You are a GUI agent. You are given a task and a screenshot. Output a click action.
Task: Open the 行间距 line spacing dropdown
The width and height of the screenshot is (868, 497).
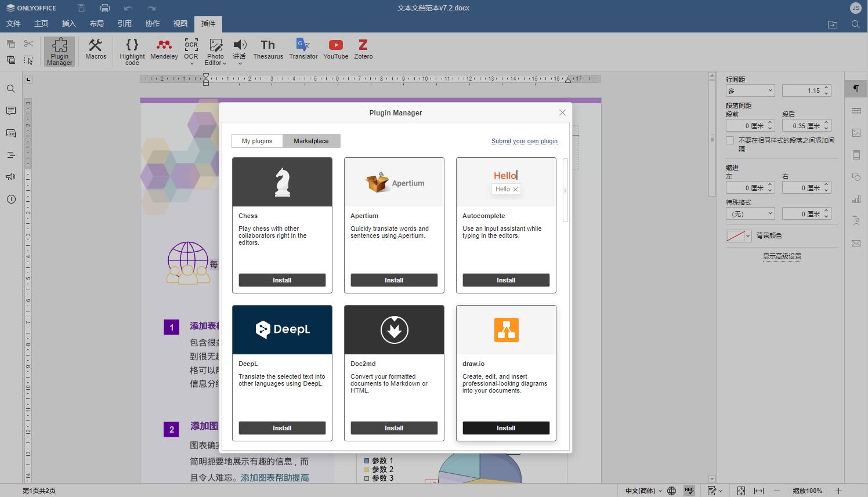click(750, 90)
